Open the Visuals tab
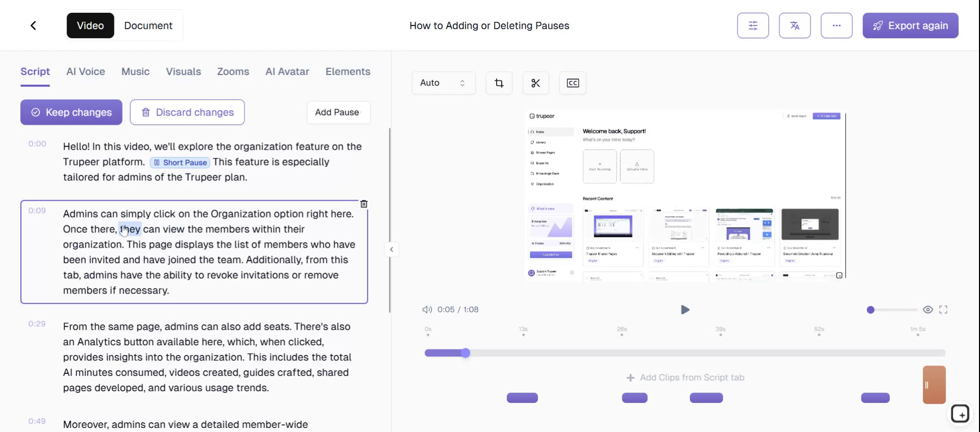This screenshot has width=980, height=432. click(183, 71)
